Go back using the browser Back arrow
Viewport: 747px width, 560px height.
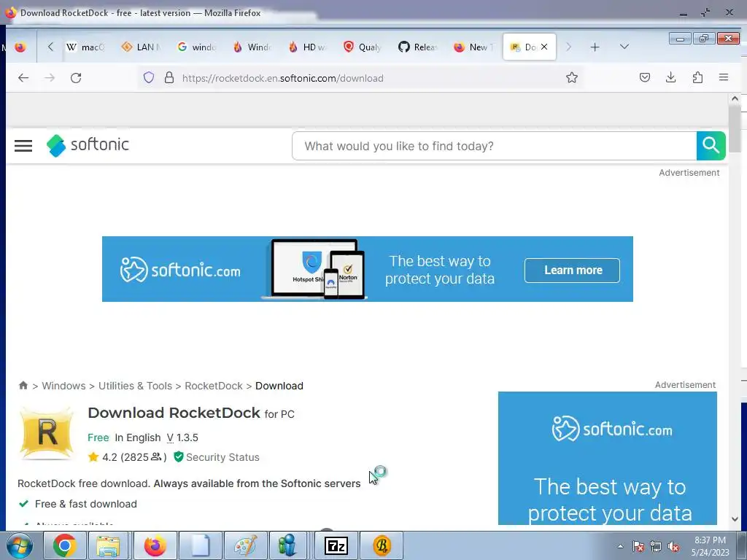[x=23, y=77]
